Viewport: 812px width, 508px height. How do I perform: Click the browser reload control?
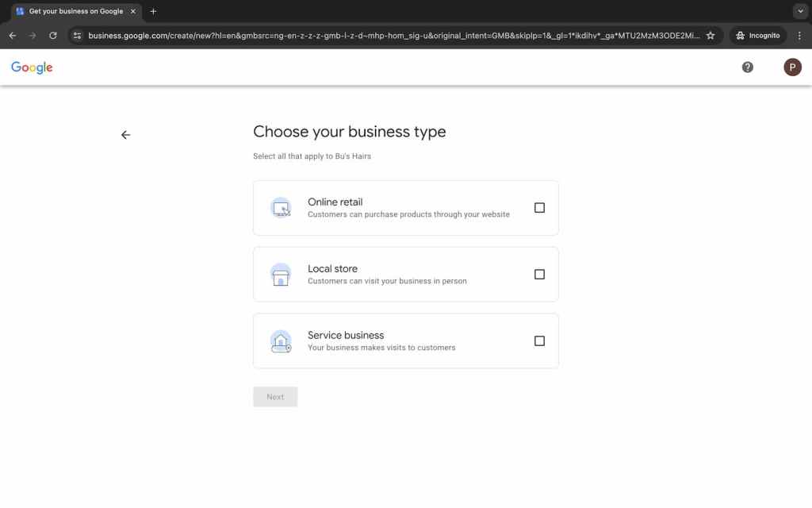coord(53,35)
